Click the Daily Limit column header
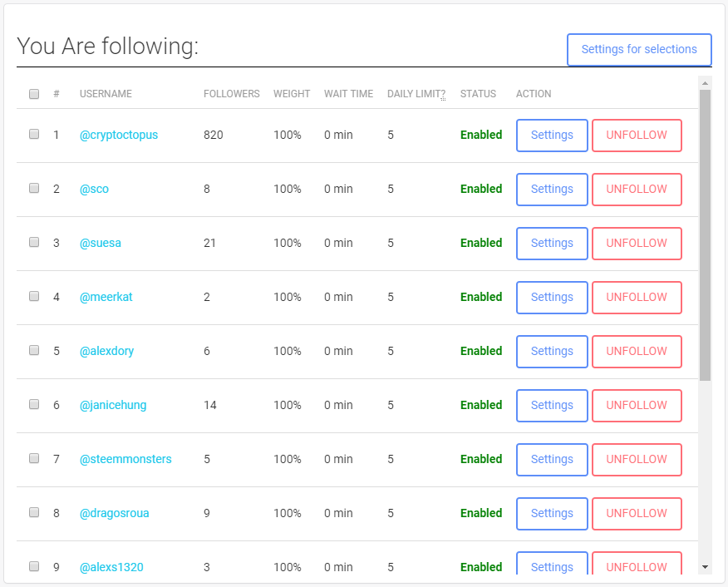 click(416, 94)
